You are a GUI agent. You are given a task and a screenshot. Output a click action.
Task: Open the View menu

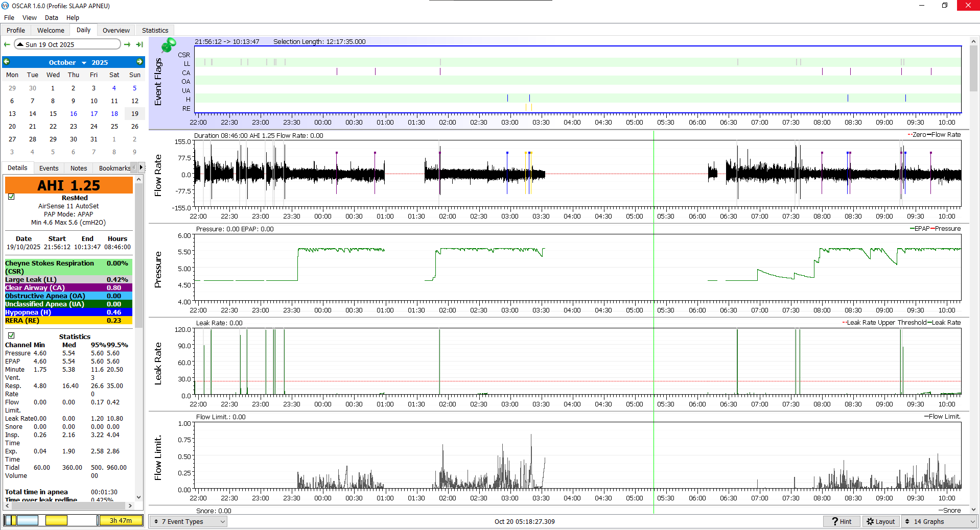pyautogui.click(x=30, y=17)
